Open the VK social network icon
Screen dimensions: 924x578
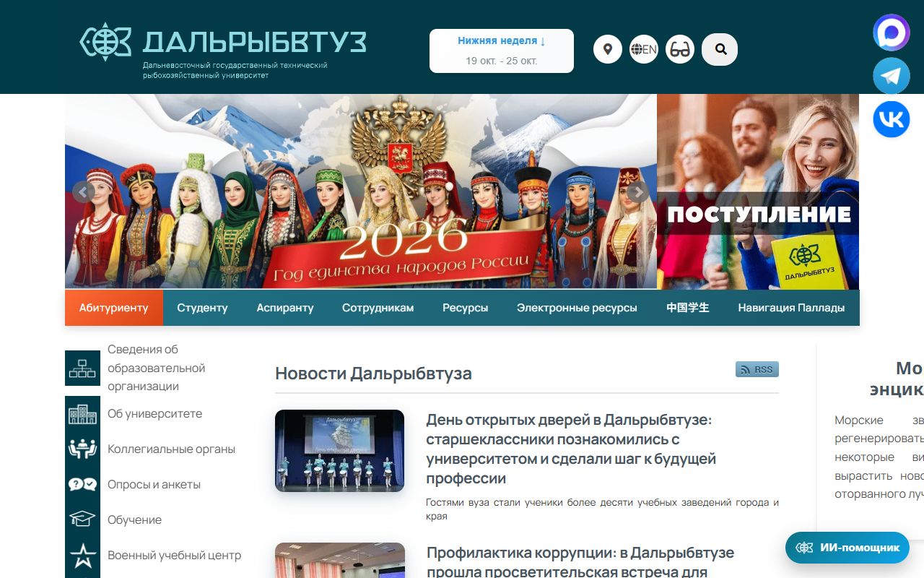click(x=892, y=119)
